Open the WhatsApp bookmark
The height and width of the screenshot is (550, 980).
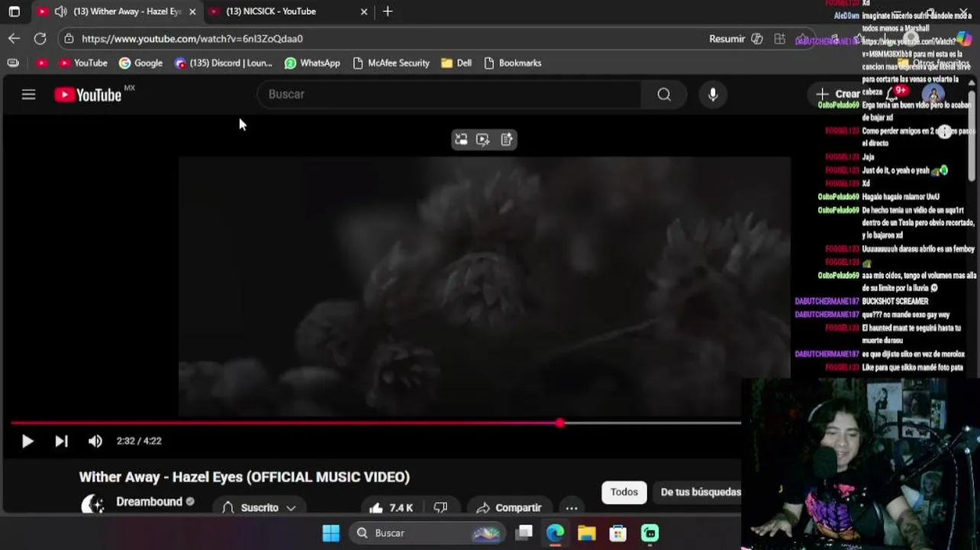(x=312, y=63)
